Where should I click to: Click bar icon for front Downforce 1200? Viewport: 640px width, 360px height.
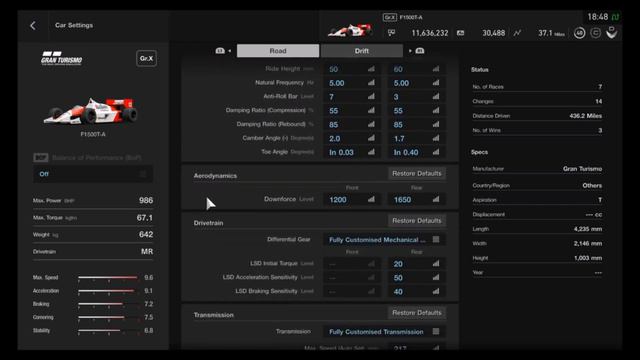point(371,199)
